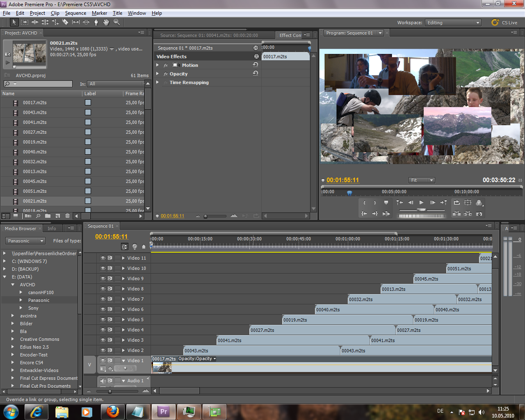The width and height of the screenshot is (525, 420).
Task: Toggle visibility eye for Video 5 track
Action: click(x=103, y=320)
